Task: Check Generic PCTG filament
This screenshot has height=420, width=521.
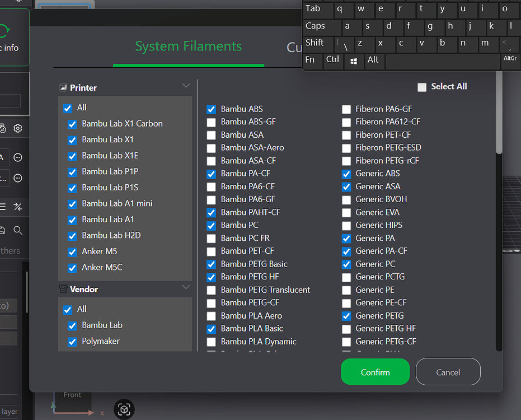Action: click(x=346, y=277)
